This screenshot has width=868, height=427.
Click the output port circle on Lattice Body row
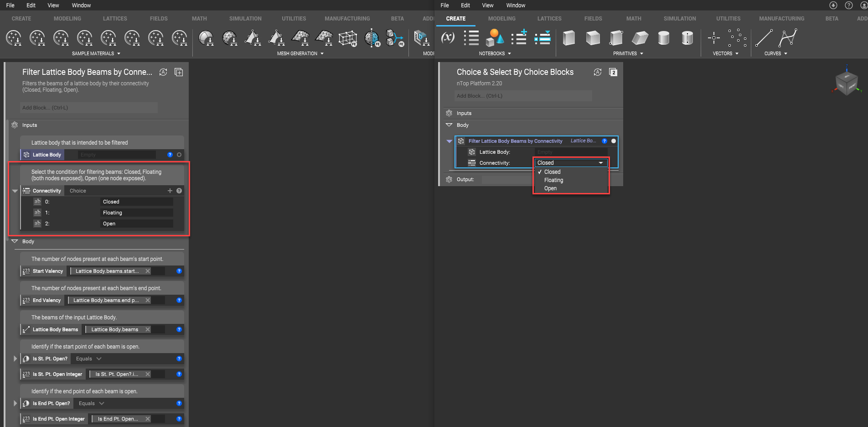[x=179, y=155]
